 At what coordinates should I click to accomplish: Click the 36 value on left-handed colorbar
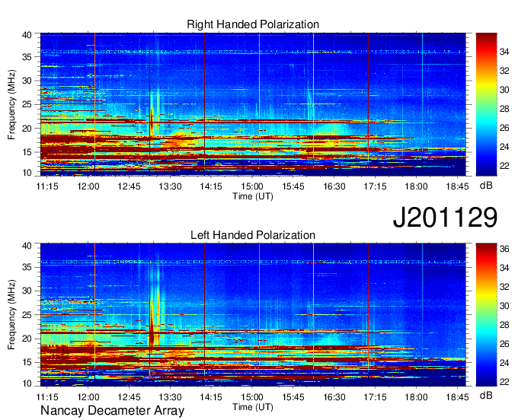tap(504, 249)
